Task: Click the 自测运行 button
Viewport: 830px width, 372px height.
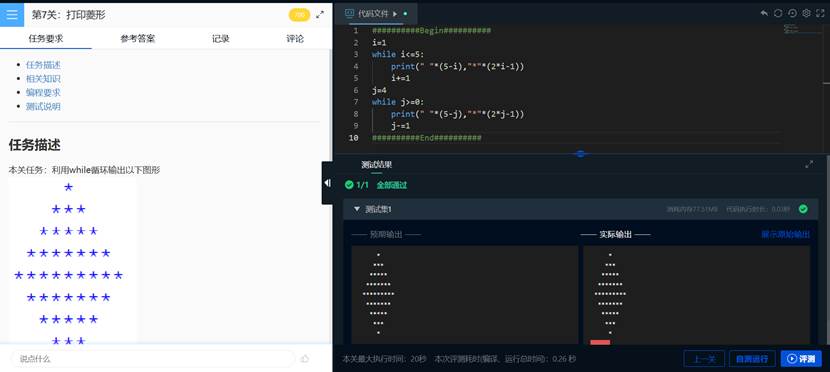Action: (x=752, y=359)
